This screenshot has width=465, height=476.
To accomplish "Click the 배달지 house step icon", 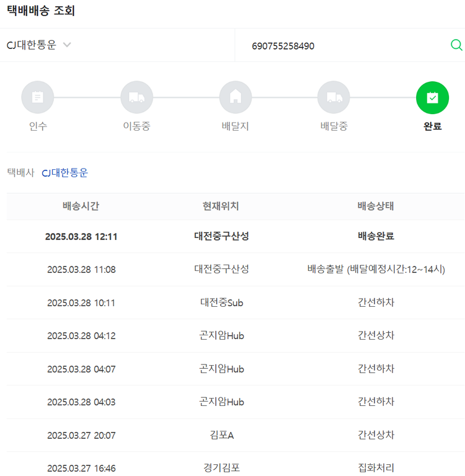I will click(x=235, y=97).
